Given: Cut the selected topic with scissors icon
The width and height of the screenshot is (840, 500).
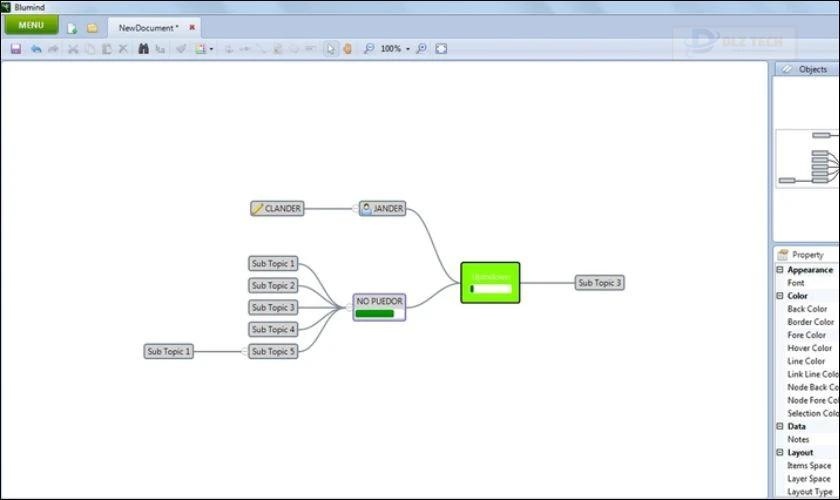Looking at the screenshot, I should (73, 49).
